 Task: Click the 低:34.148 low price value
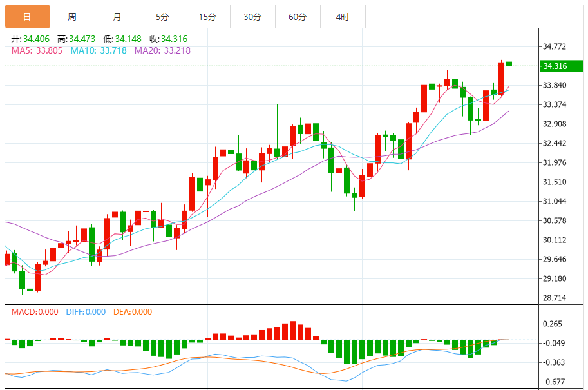(122, 39)
